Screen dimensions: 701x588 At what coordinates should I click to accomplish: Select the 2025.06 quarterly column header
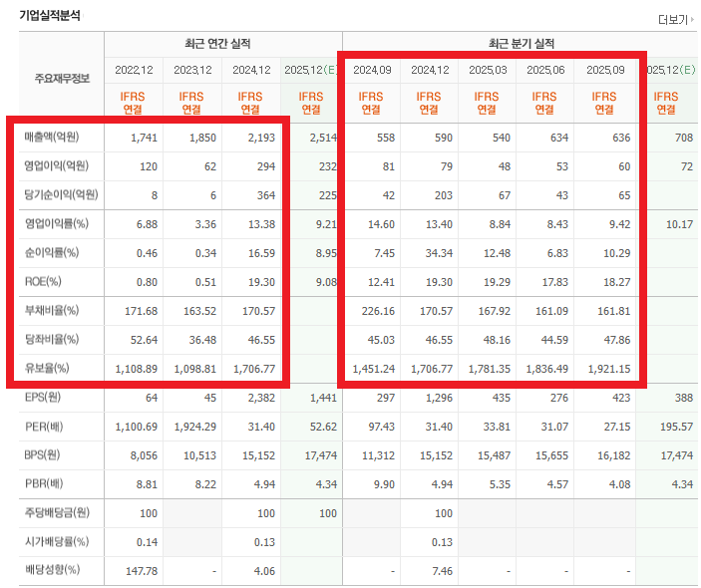coord(545,70)
